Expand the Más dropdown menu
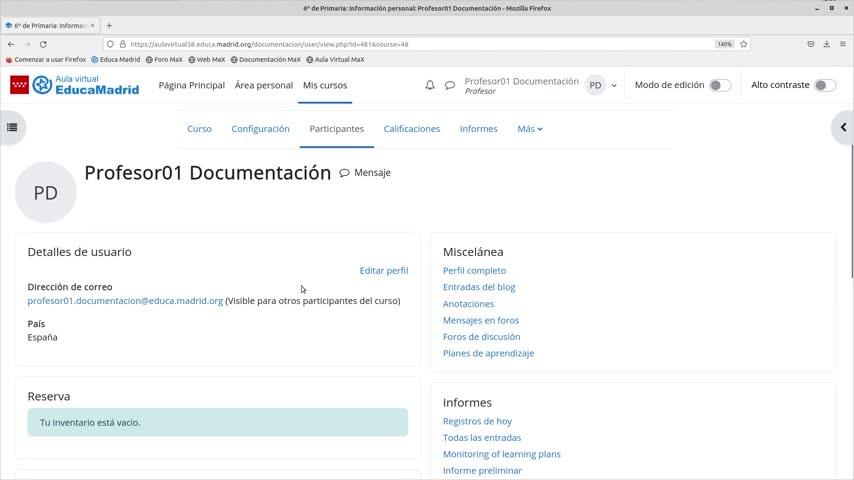 click(530, 129)
